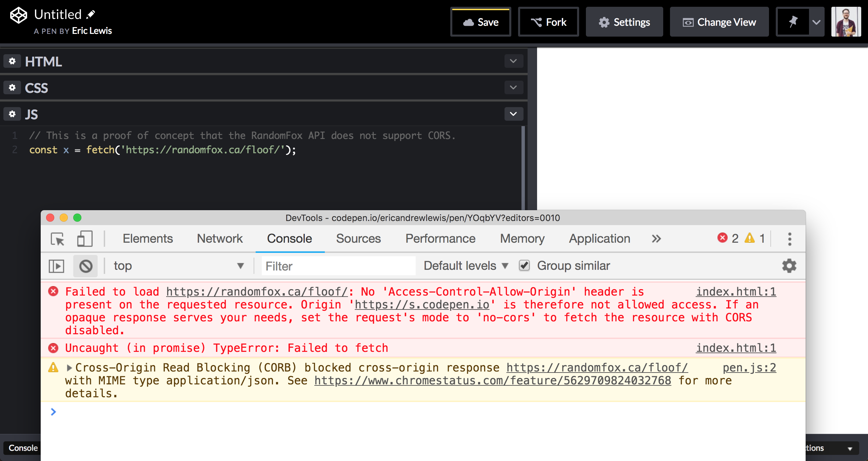Save the pen

coord(480,22)
